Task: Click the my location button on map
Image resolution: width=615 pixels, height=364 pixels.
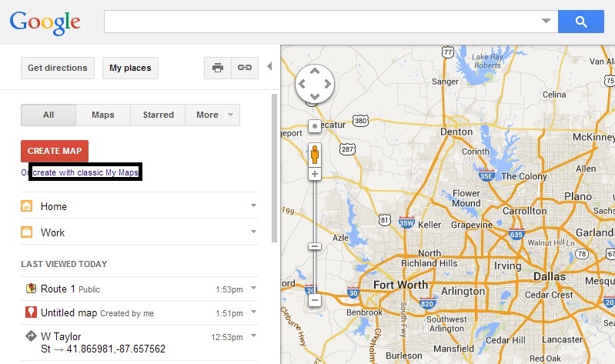Action: click(x=315, y=126)
